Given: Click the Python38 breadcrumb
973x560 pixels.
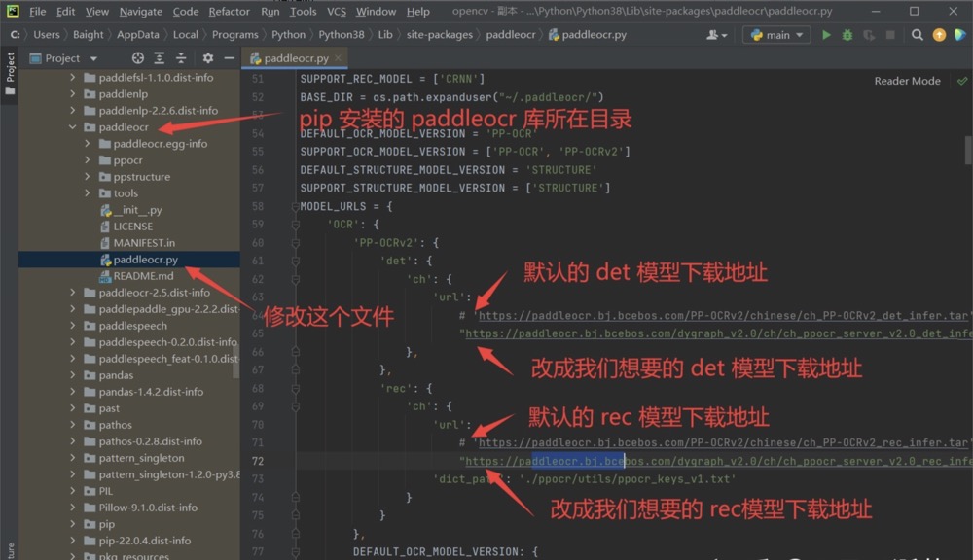Looking at the screenshot, I should tap(342, 35).
